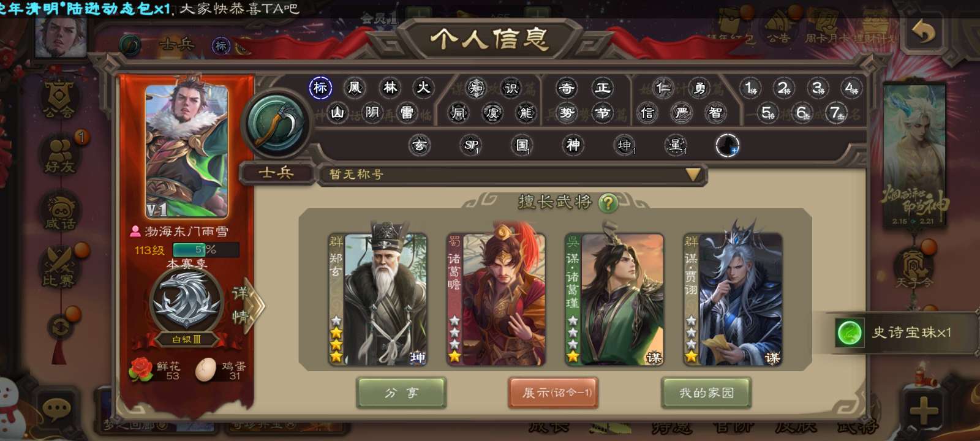Click the 天子令 lantern icon
Viewport: 980px width, 441px height.
click(914, 267)
